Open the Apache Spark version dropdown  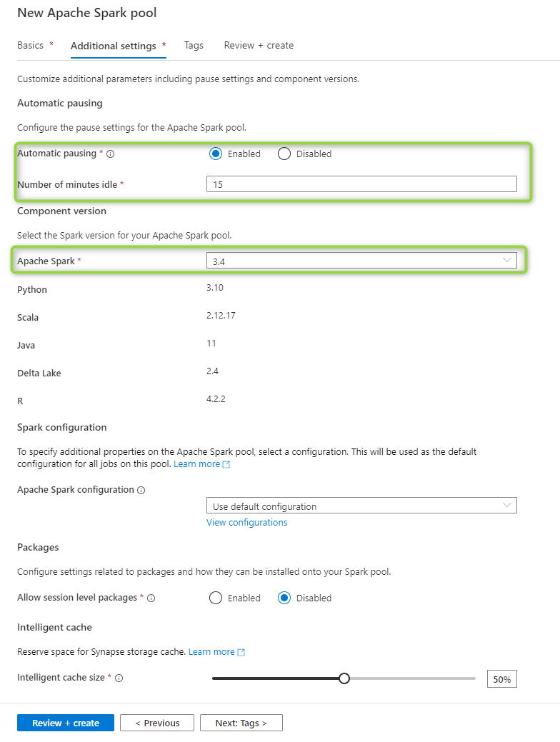[361, 261]
